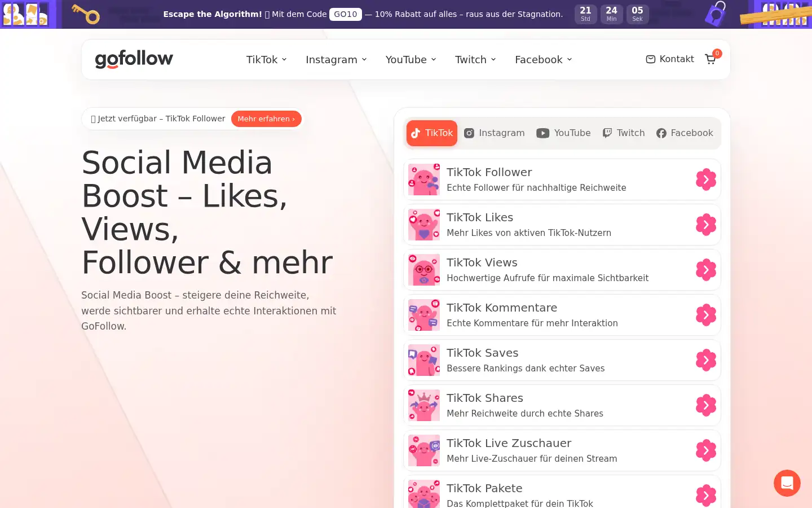Open TikTok Live Zuschauer title link
The width and height of the screenshot is (812, 508).
click(x=509, y=443)
